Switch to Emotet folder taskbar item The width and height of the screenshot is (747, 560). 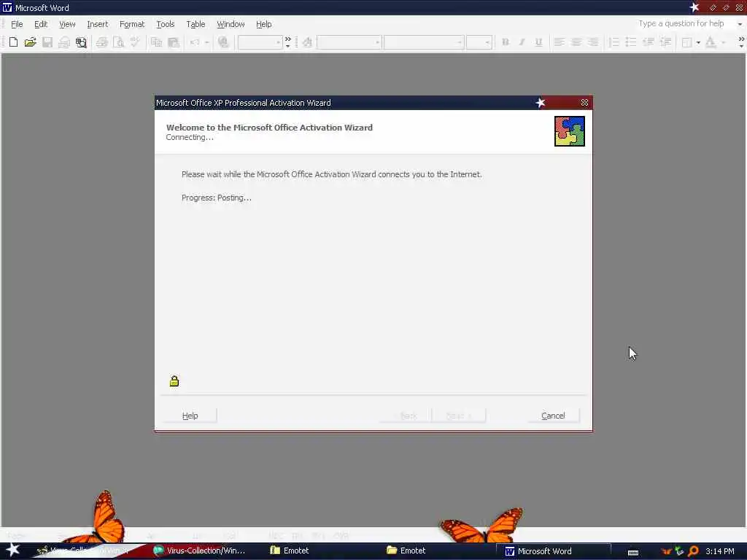pos(406,551)
